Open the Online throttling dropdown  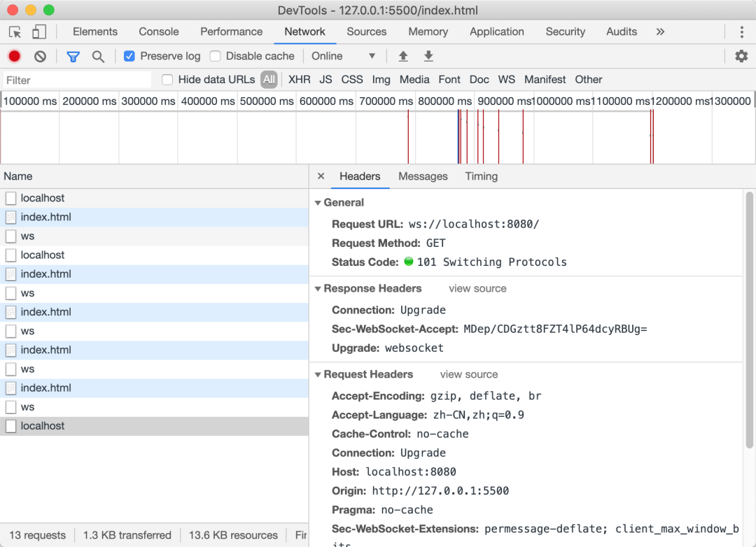[x=343, y=57]
